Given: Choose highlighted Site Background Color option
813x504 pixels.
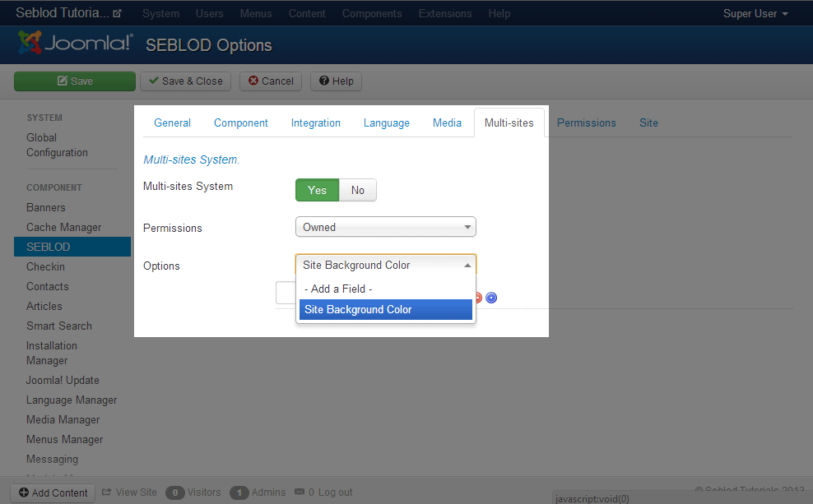Looking at the screenshot, I should (386, 310).
